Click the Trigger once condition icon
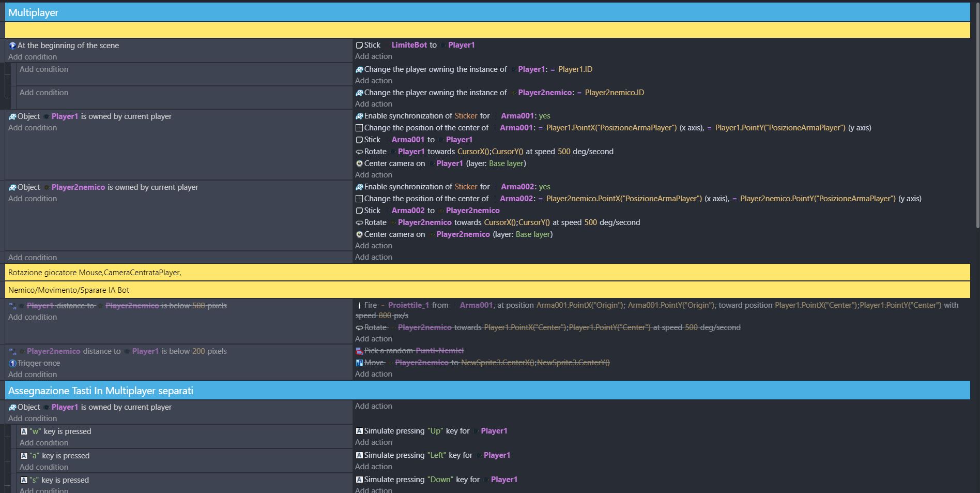Image resolution: width=980 pixels, height=493 pixels. [x=12, y=363]
